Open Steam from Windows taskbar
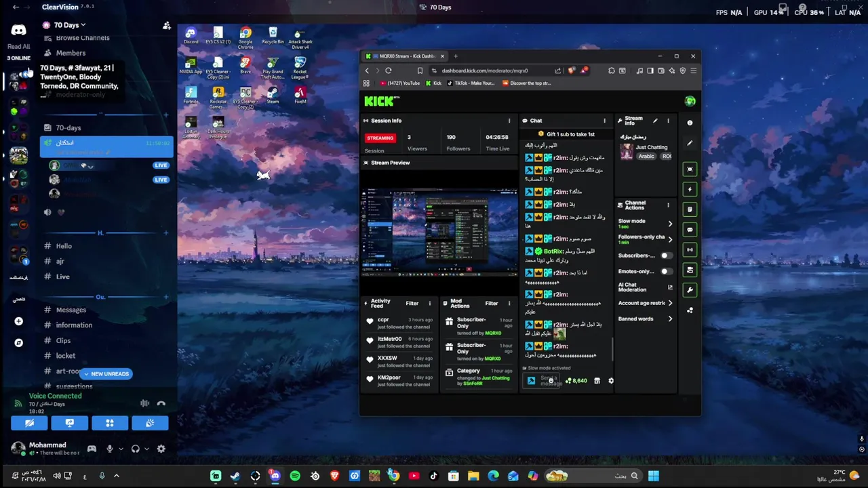This screenshot has height=488, width=868. click(x=235, y=476)
